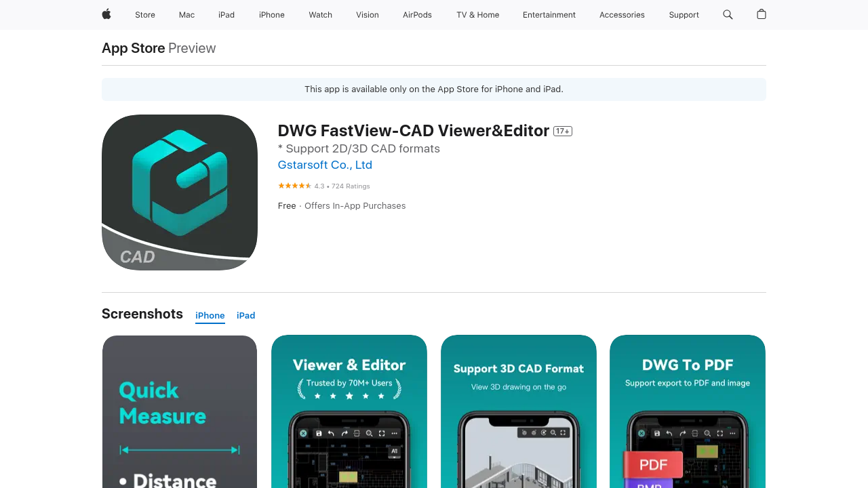
Task: Click the 17+ age rating badge
Action: 563,131
